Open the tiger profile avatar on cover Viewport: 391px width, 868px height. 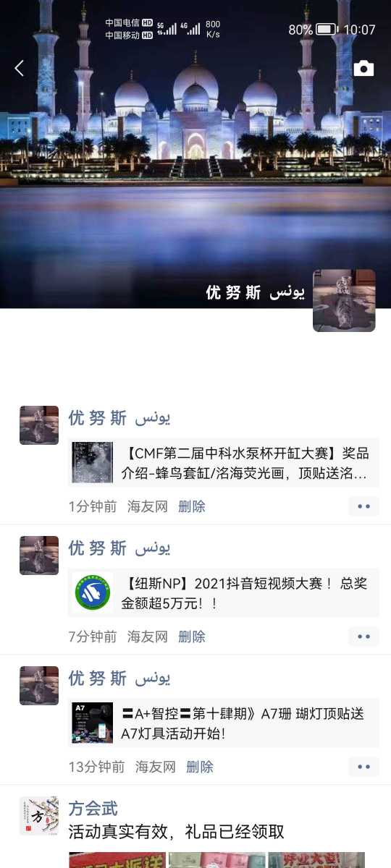[x=344, y=301]
